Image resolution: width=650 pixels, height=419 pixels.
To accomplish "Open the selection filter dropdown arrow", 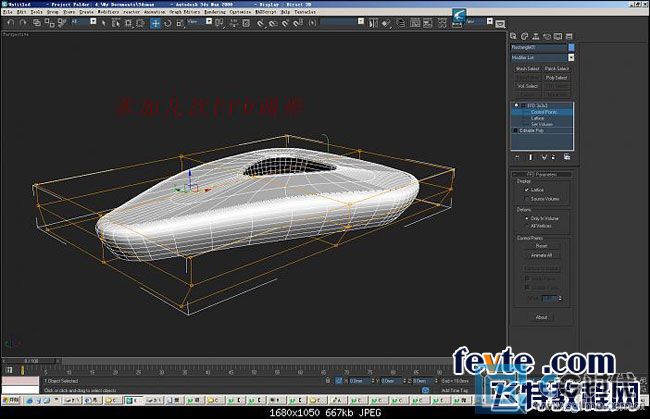I will pos(93,22).
